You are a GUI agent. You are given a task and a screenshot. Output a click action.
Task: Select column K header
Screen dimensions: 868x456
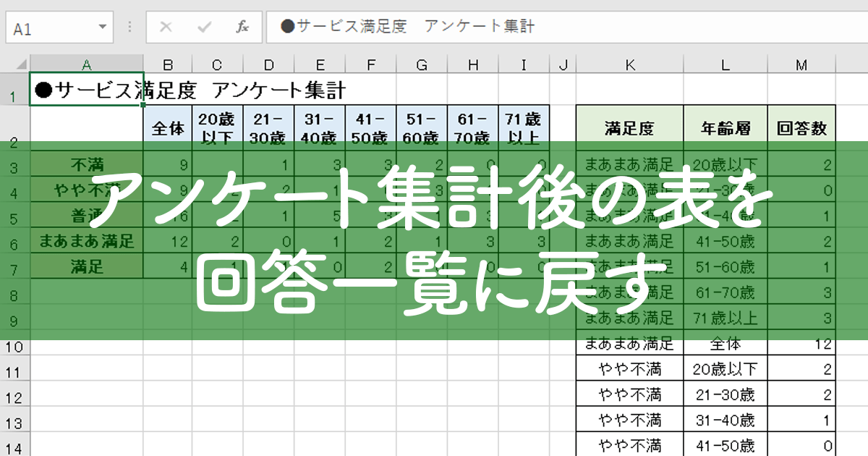pos(630,65)
